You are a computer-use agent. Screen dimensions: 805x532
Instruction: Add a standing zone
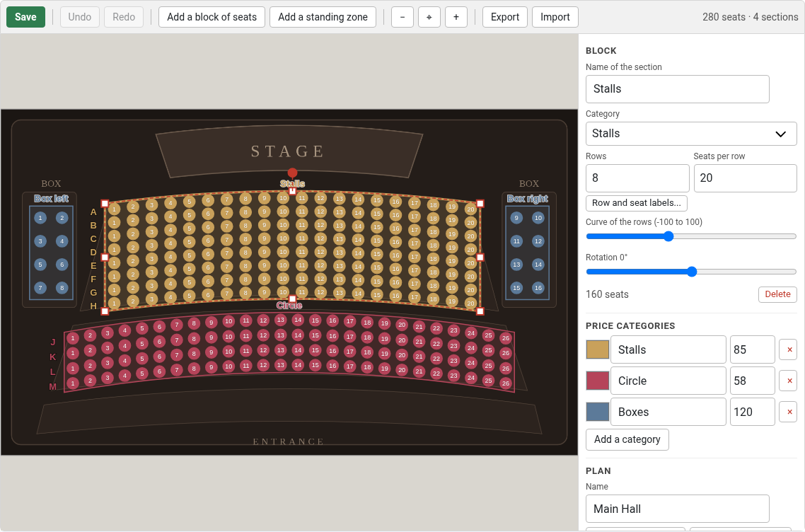click(323, 17)
